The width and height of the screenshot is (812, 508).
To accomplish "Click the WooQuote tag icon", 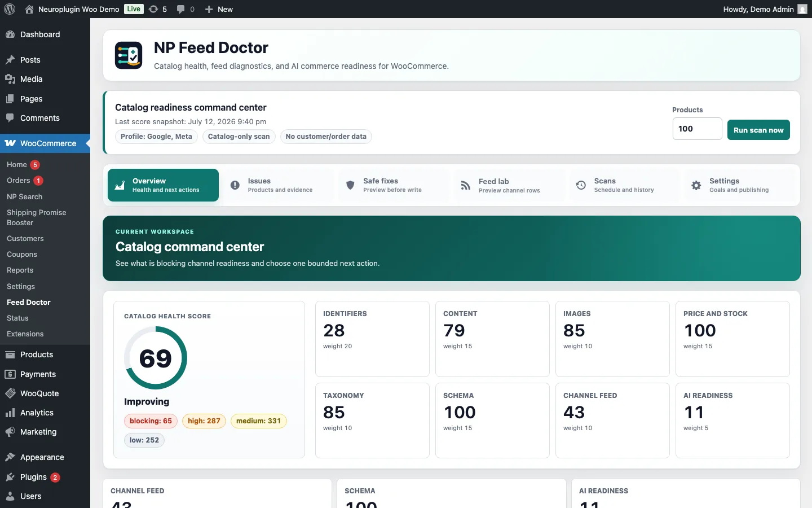I will click(x=10, y=393).
